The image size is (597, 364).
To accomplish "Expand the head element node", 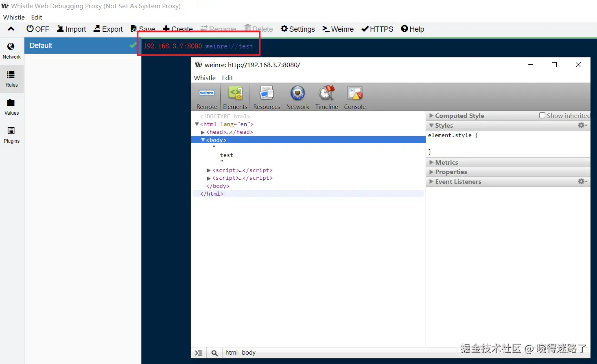I will tap(203, 132).
